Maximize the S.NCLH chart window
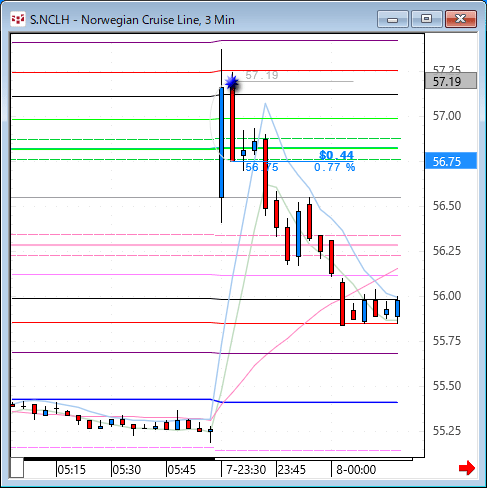Viewport: 487px width, 488px height. click(x=426, y=19)
